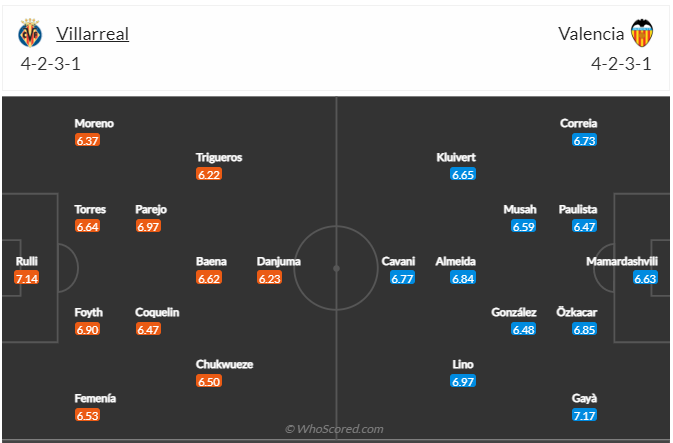Select Correia's 6.73 rating badge

click(584, 141)
